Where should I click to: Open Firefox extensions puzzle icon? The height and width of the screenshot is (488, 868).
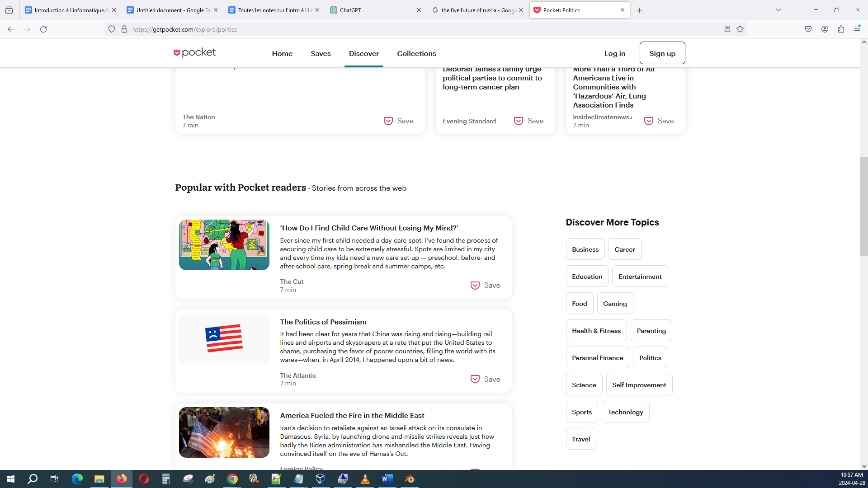[841, 29]
